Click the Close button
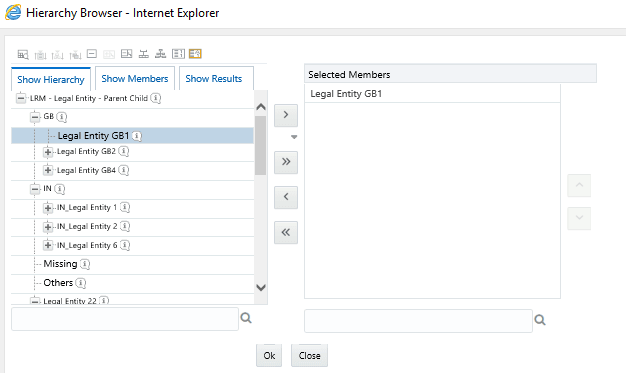Viewport: 626px width, 373px height. point(309,355)
